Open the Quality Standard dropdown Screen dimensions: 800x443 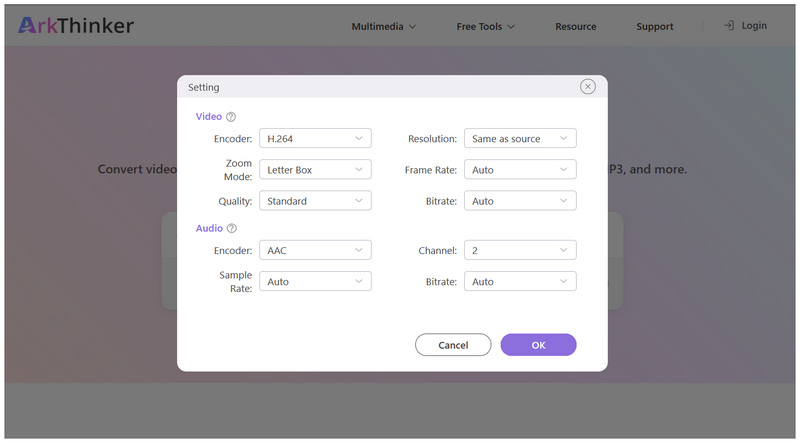[x=315, y=201]
